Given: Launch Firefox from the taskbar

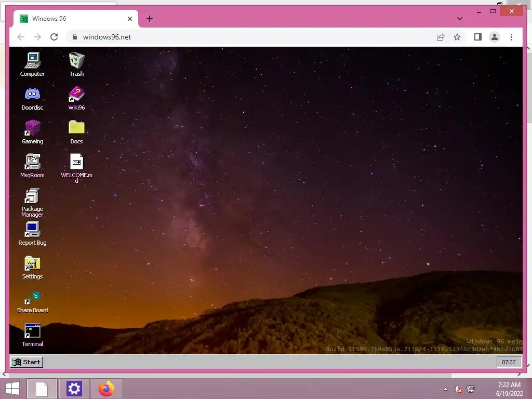Looking at the screenshot, I should click(107, 389).
